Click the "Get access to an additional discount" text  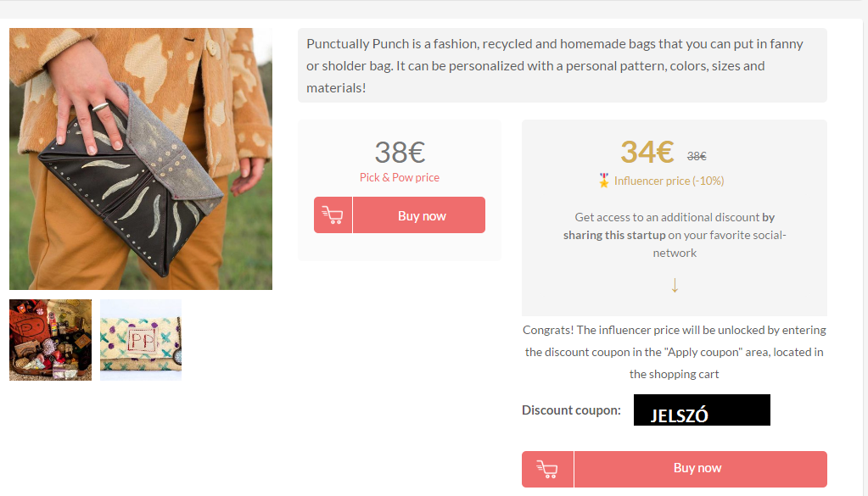coord(667,217)
